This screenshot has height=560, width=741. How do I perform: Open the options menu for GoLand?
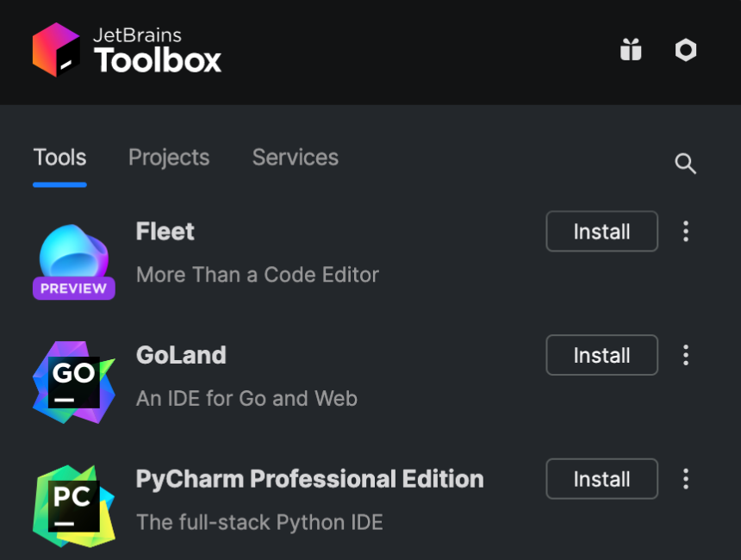(x=686, y=355)
